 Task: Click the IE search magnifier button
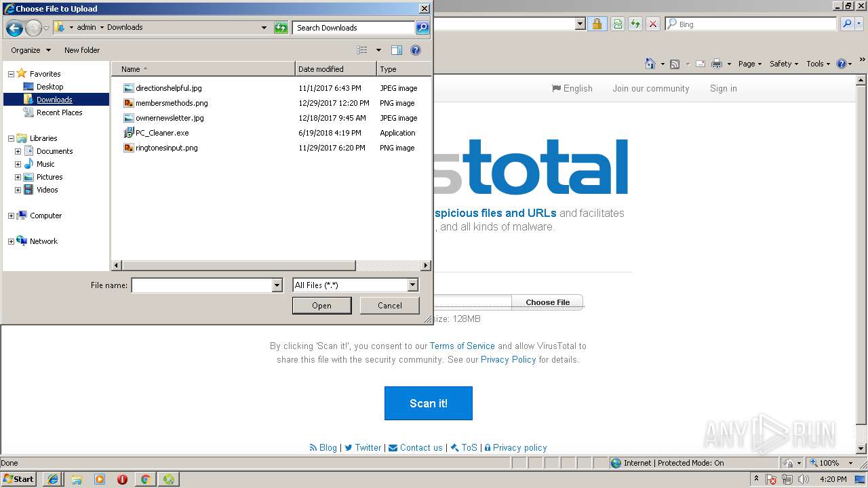[847, 24]
